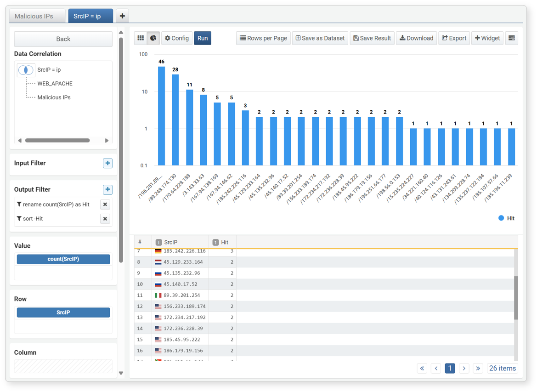
Task: Click the Data Correlation horizontal scrollbar thumb
Action: point(57,141)
